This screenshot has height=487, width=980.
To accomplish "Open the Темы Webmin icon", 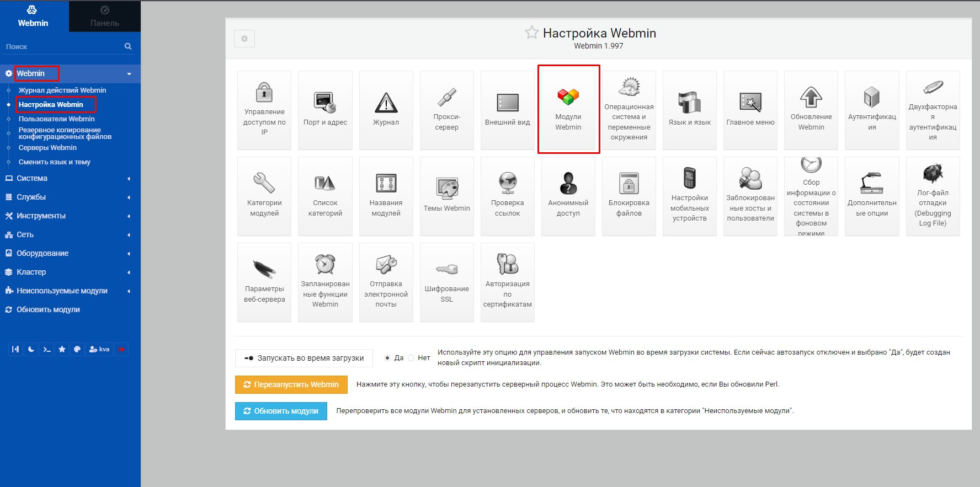I will (x=446, y=196).
